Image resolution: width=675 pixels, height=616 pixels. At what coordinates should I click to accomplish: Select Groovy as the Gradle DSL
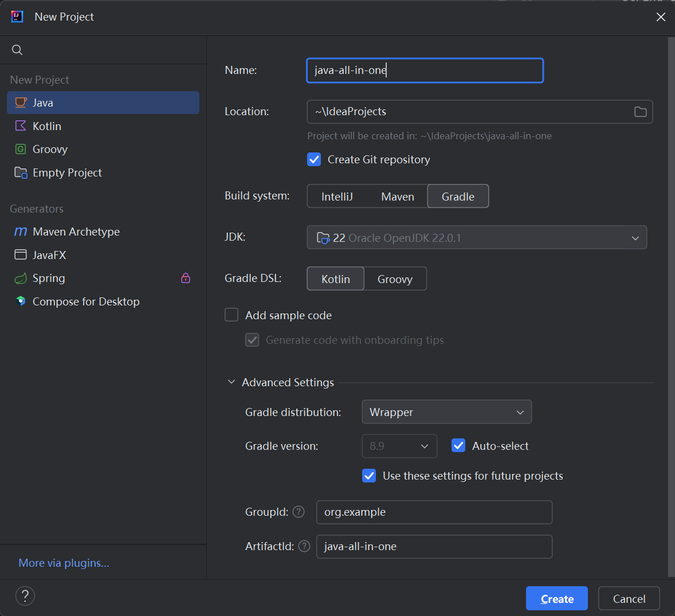(395, 279)
